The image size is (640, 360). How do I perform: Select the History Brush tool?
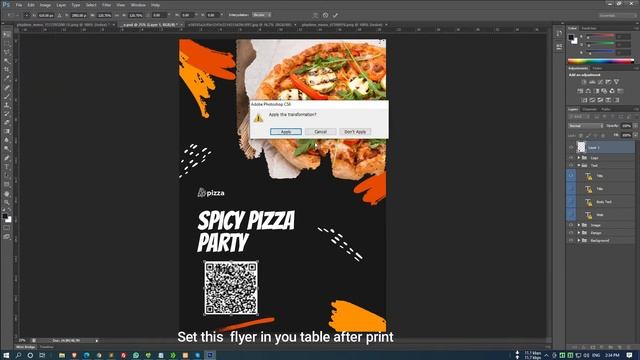point(7,114)
